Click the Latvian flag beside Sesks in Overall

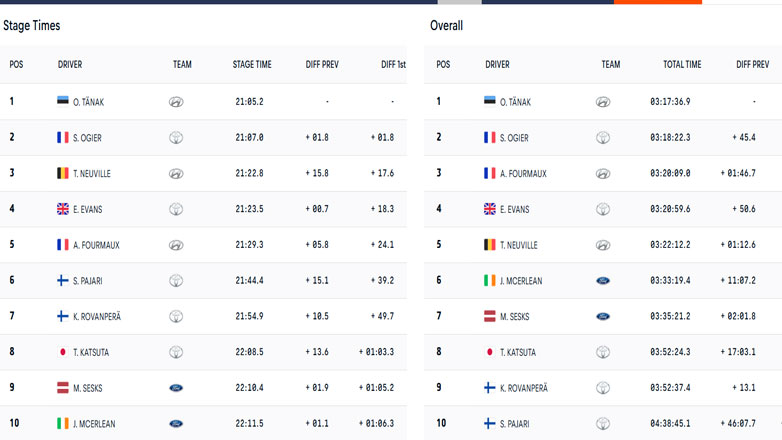point(490,316)
